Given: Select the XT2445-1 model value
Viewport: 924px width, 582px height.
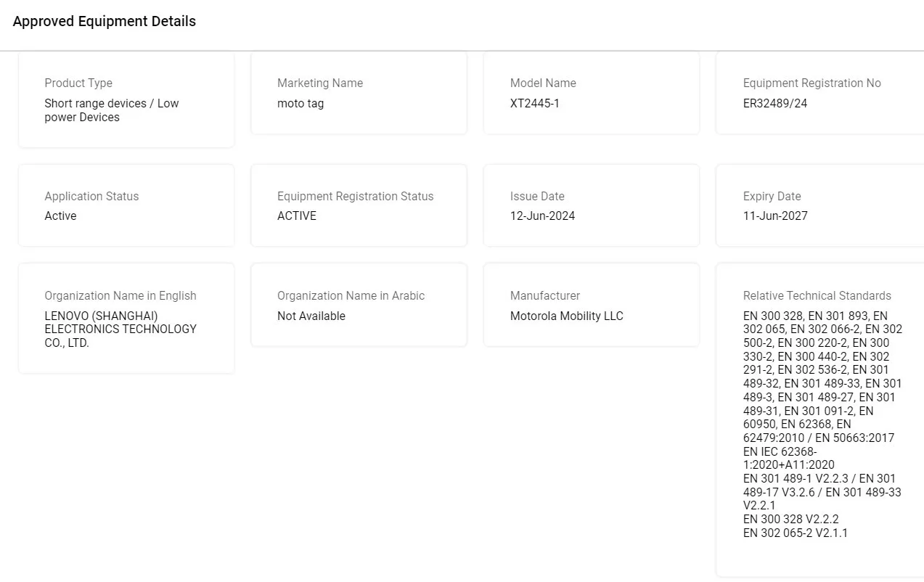Looking at the screenshot, I should [535, 103].
